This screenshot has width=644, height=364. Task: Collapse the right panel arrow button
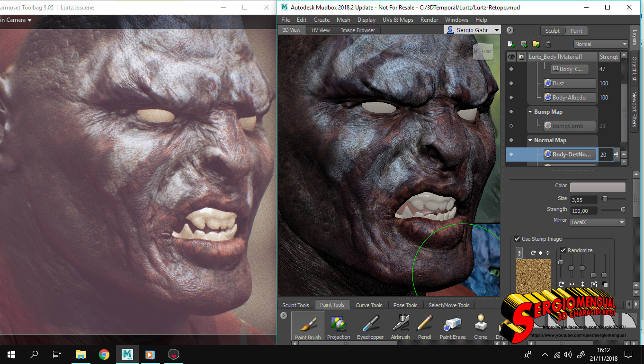[510, 30]
